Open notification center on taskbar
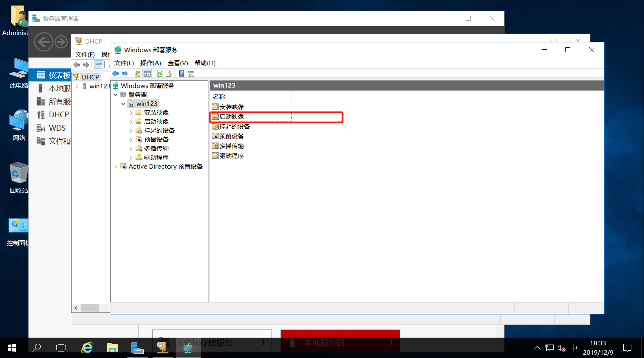The height and width of the screenshot is (358, 644). (627, 348)
